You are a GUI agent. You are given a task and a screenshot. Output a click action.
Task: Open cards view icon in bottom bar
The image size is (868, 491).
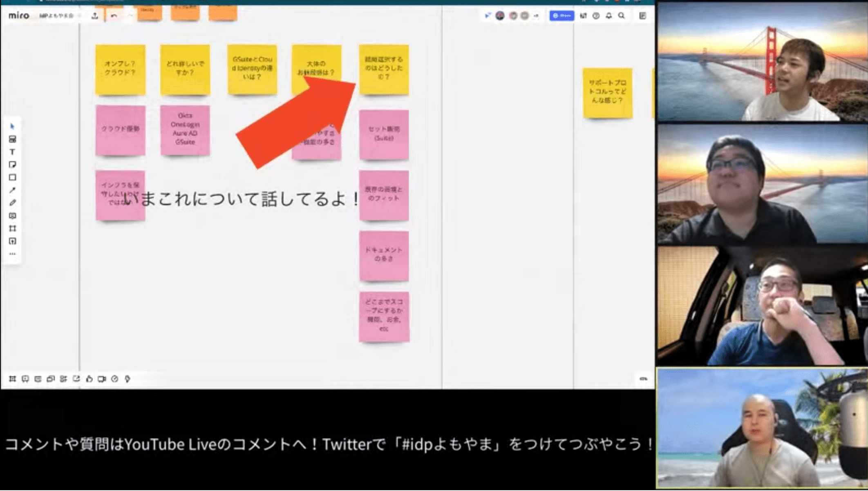coord(51,379)
